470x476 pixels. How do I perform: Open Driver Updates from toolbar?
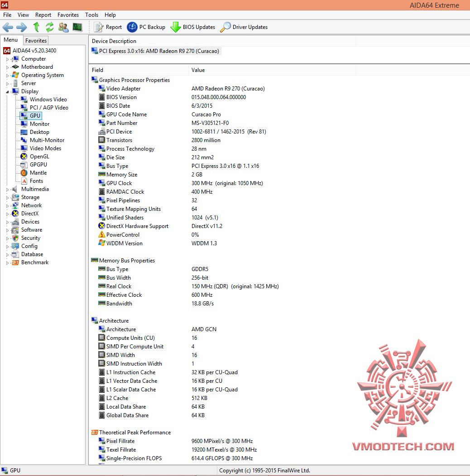pos(244,27)
